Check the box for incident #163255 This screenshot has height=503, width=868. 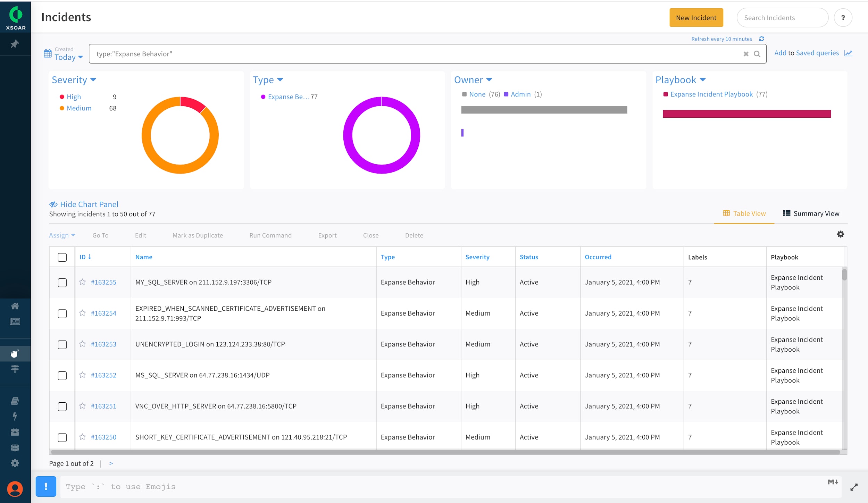pos(62,283)
